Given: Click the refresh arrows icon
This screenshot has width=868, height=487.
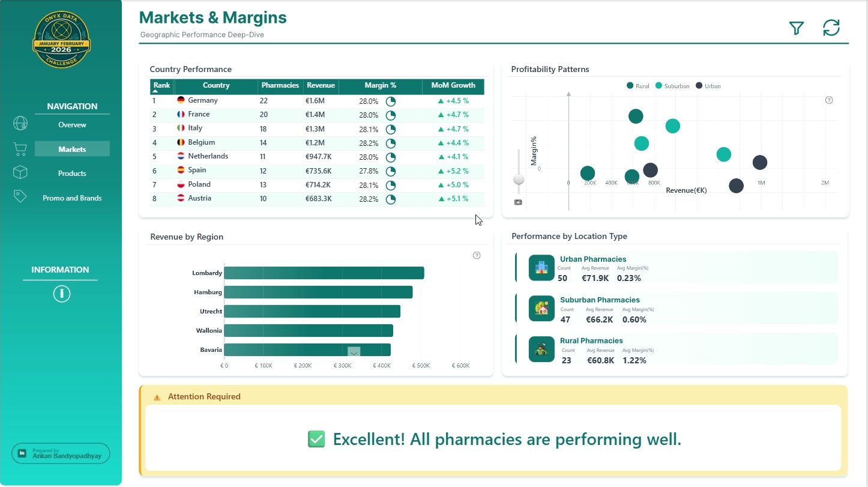Looking at the screenshot, I should (831, 28).
